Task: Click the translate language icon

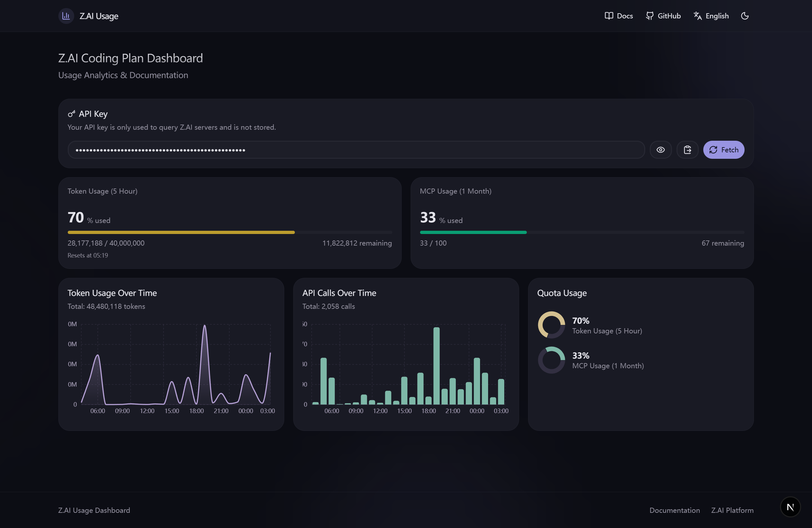Action: click(698, 16)
